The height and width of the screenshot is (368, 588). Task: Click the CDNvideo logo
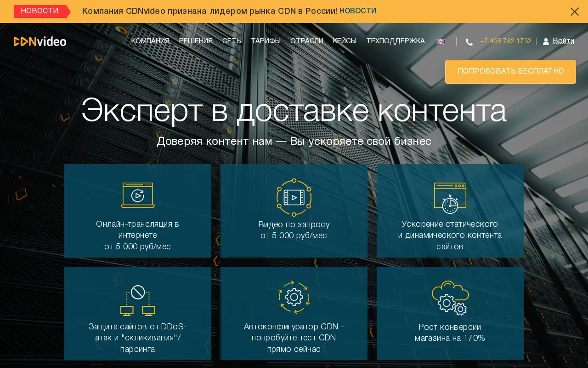click(40, 41)
